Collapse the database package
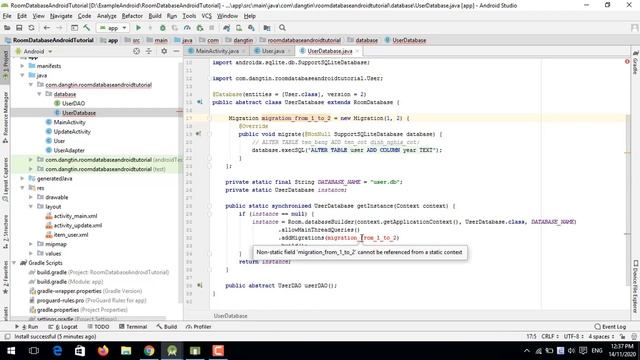 pos(39,94)
